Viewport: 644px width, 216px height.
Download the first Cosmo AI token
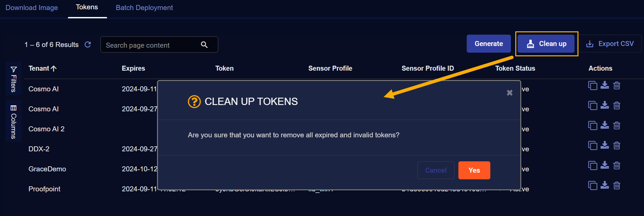tap(605, 86)
